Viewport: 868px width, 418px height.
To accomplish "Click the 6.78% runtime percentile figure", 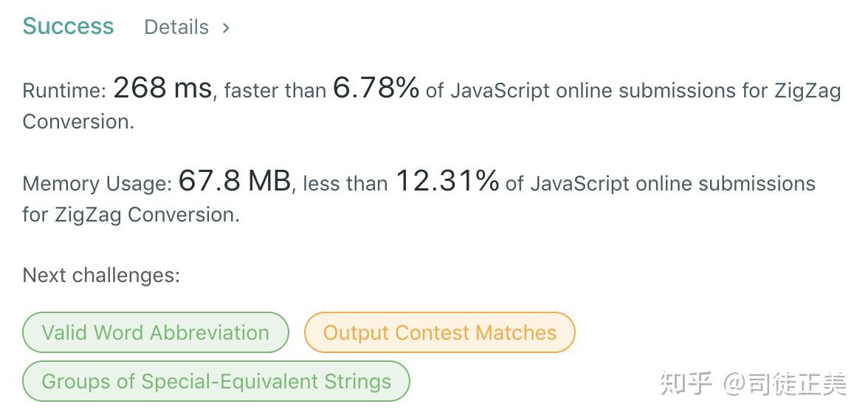I will [x=376, y=89].
